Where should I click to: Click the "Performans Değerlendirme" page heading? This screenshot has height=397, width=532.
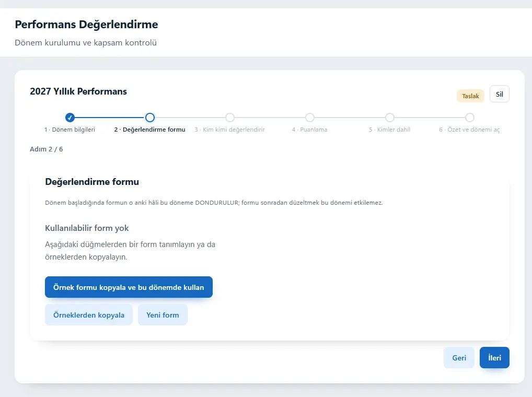click(87, 25)
